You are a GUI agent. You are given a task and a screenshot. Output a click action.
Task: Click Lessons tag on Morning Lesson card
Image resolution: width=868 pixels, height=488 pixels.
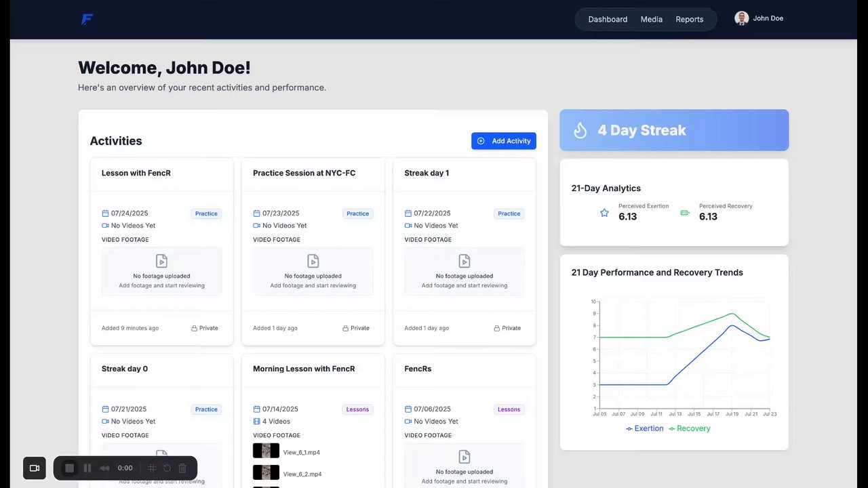(x=357, y=409)
